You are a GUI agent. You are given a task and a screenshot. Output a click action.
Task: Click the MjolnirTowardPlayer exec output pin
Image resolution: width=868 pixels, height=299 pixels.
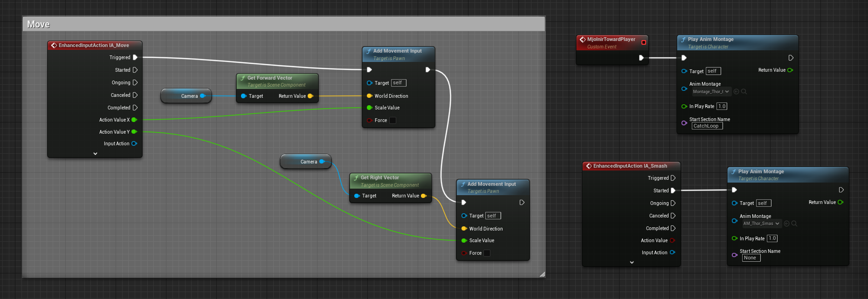tap(641, 58)
